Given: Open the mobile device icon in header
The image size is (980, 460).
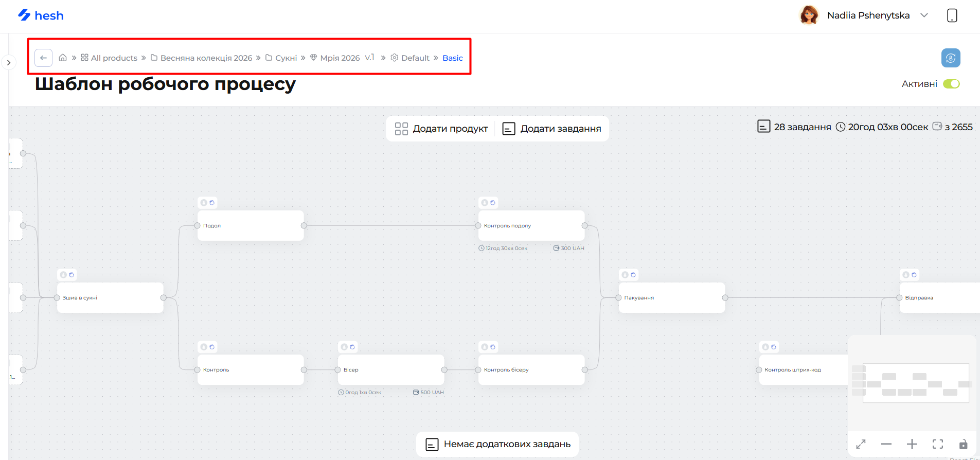Looking at the screenshot, I should point(952,15).
